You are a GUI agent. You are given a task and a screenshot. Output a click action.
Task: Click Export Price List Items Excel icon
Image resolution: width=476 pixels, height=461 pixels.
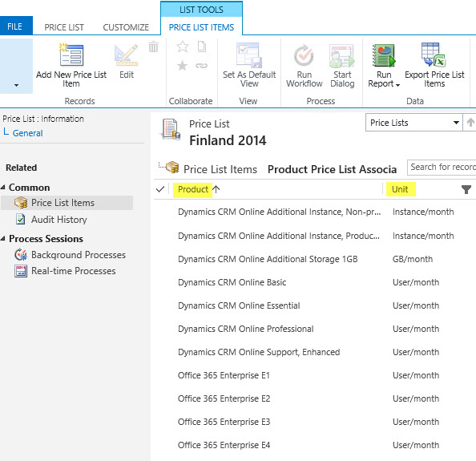click(x=434, y=55)
